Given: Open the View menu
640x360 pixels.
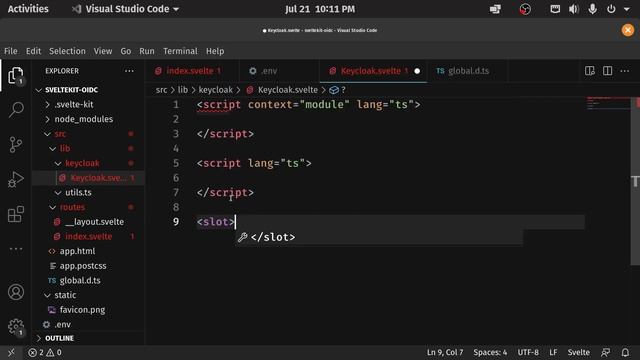Looking at the screenshot, I should [x=103, y=51].
